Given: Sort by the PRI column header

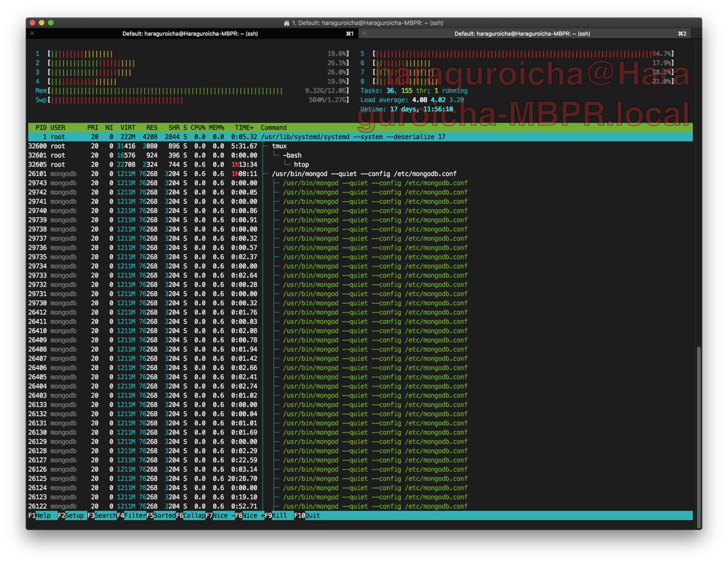Looking at the screenshot, I should 93,127.
